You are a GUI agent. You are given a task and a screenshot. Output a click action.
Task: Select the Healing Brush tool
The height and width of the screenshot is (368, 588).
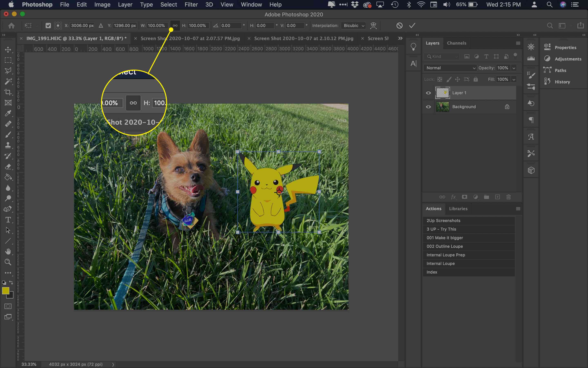(8, 124)
